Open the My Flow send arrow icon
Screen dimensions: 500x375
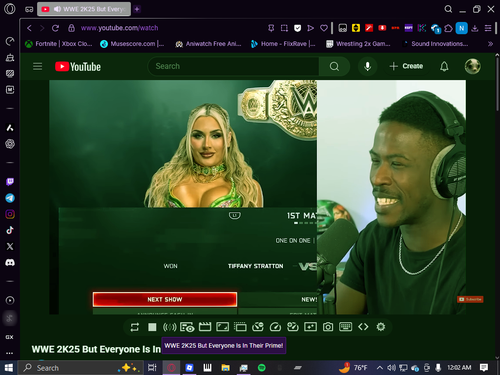311,28
